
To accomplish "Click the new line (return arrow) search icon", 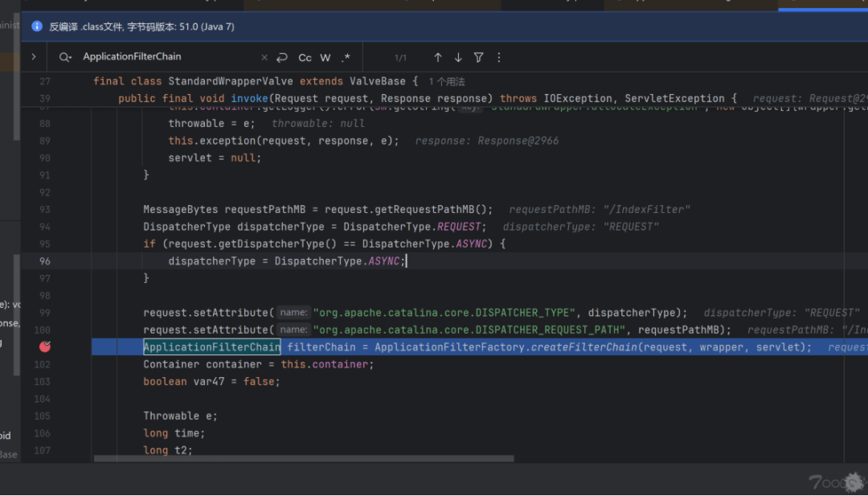I will pyautogui.click(x=282, y=57).
